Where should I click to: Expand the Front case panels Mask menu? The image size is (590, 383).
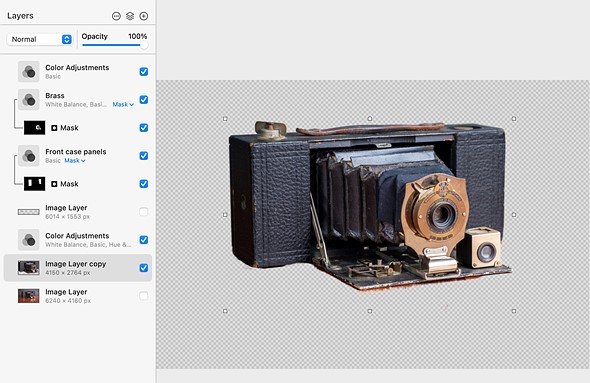tap(75, 161)
